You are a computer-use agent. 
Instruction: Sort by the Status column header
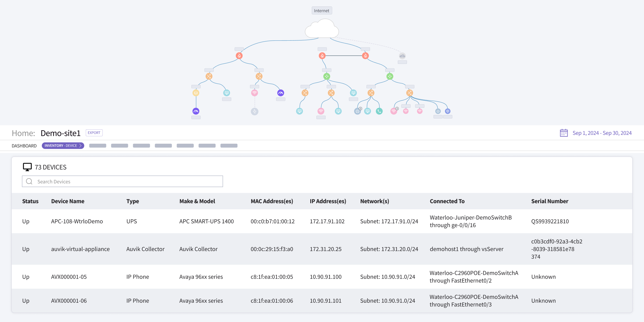[x=30, y=201]
